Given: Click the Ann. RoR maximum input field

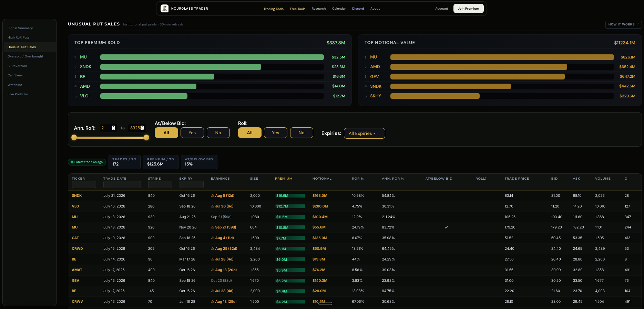Looking at the screenshot, I should click(x=137, y=128).
